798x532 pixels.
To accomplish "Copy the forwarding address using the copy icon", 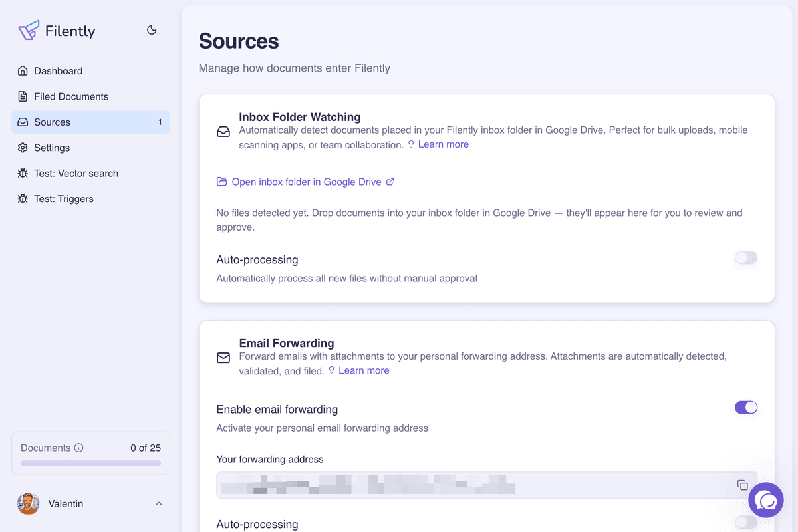I will [x=742, y=485].
